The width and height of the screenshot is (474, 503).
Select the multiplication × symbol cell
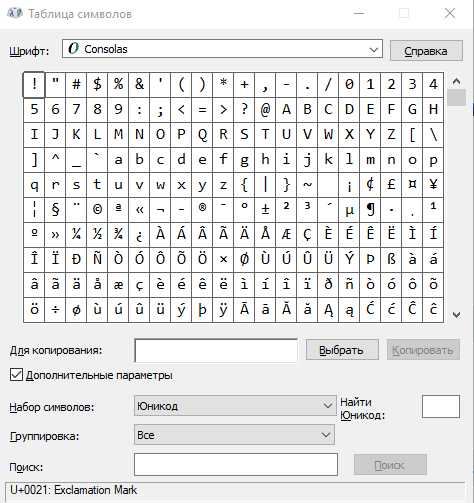[x=223, y=260]
